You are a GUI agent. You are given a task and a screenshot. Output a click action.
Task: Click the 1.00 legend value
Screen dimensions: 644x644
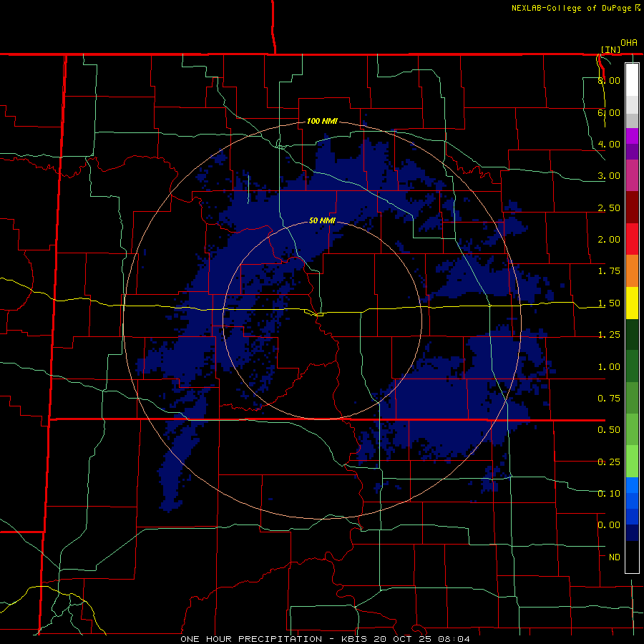click(x=609, y=367)
